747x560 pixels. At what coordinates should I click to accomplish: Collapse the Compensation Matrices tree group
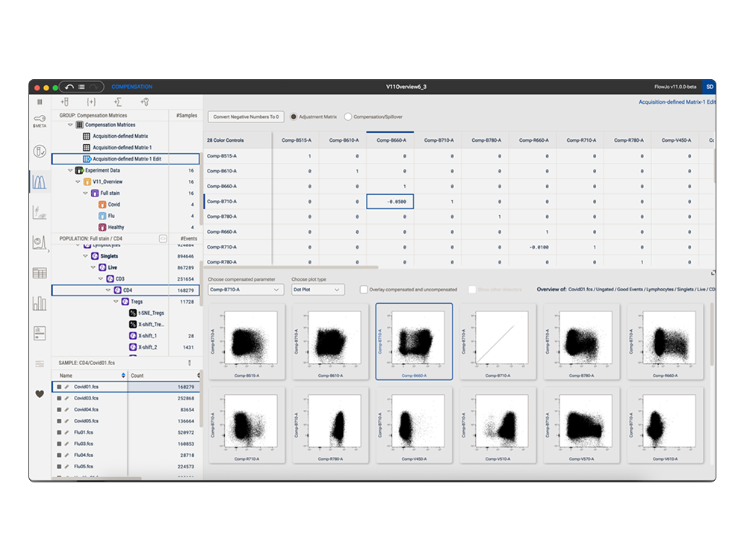pos(70,125)
